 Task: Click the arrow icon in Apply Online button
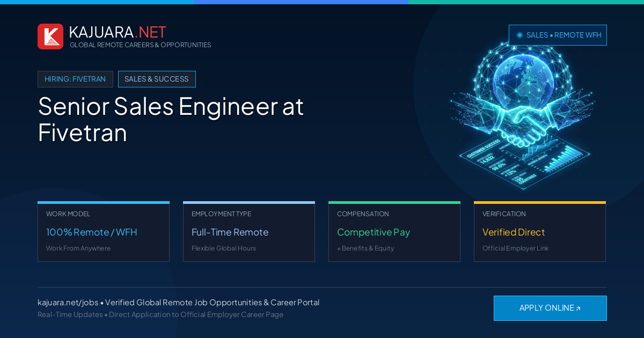coord(578,308)
